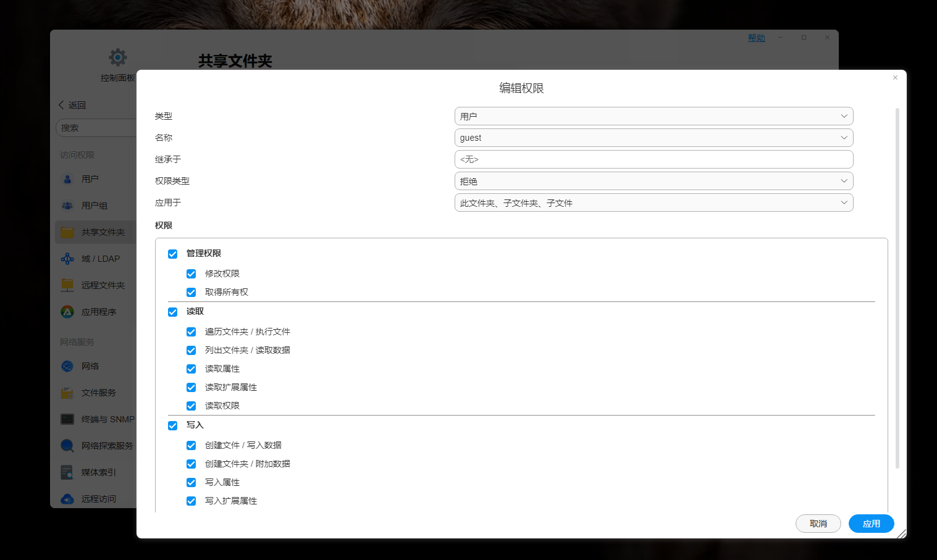Open the 名称 dropdown showing guest
This screenshot has height=560, width=937.
point(653,138)
